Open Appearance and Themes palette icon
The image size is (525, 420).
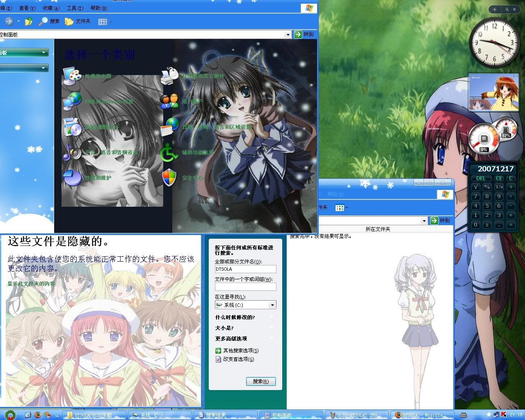pos(72,76)
